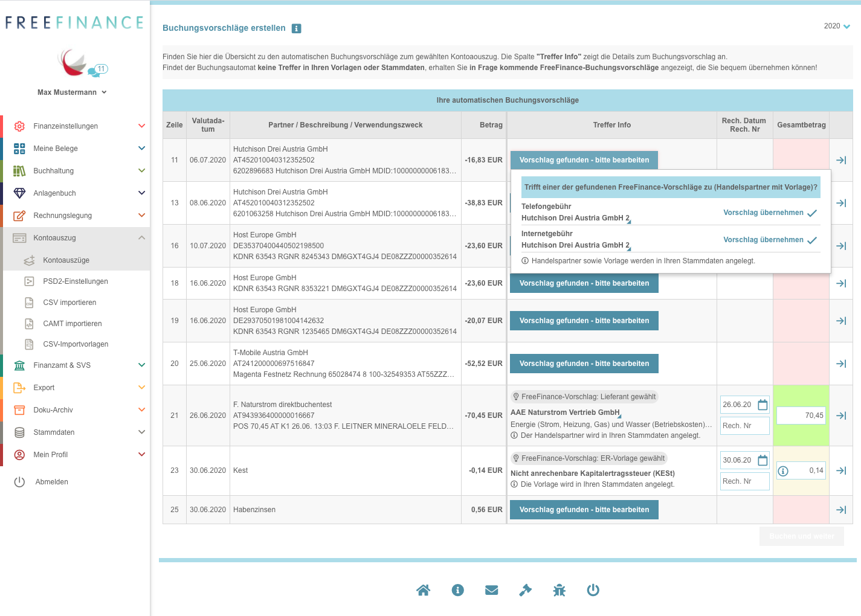Click Vorschlag gefunden button in row 25
Viewport: 861px width, 616px height.
(584, 510)
